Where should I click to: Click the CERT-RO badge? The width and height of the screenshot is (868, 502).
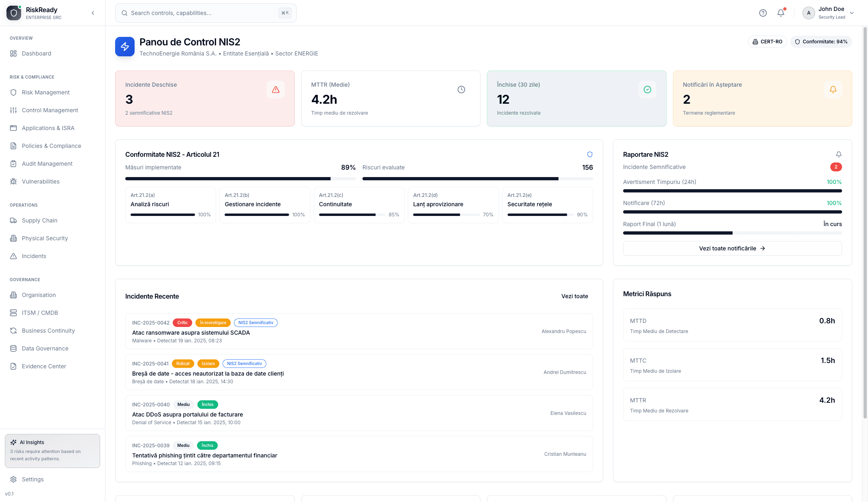tap(767, 41)
